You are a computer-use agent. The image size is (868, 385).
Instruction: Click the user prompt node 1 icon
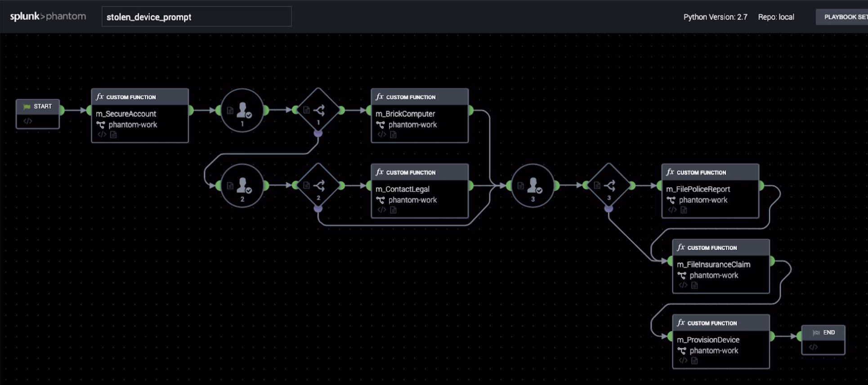coord(242,110)
